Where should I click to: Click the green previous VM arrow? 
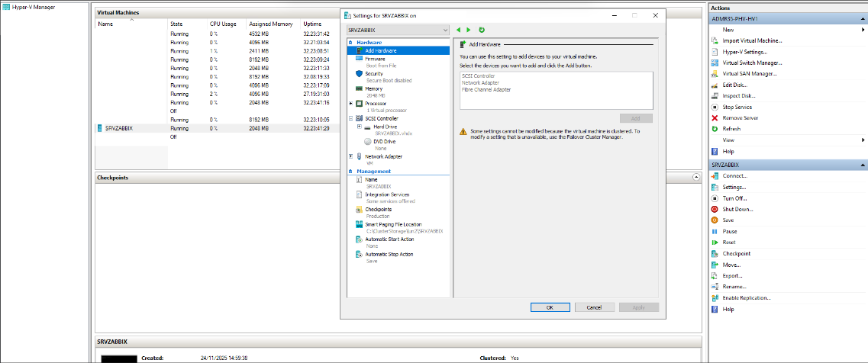[458, 30]
